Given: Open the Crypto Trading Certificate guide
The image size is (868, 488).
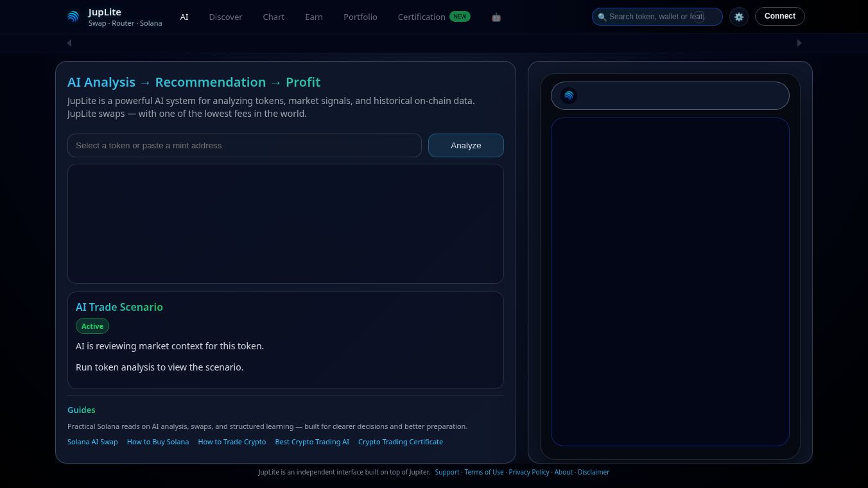Looking at the screenshot, I should (401, 442).
